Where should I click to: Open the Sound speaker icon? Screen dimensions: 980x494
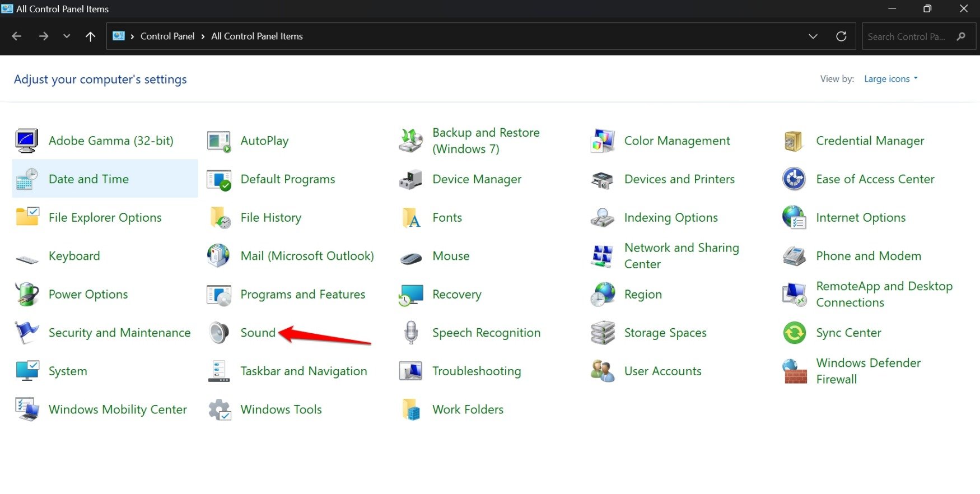coord(219,333)
